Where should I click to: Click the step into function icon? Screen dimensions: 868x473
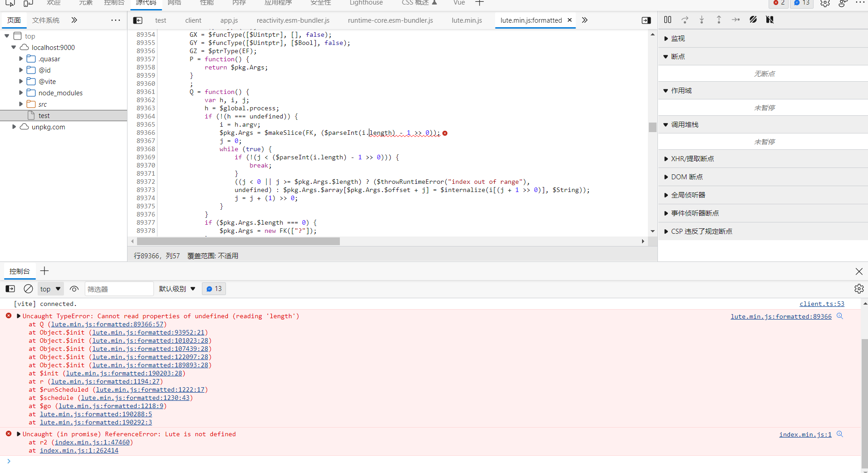point(701,20)
